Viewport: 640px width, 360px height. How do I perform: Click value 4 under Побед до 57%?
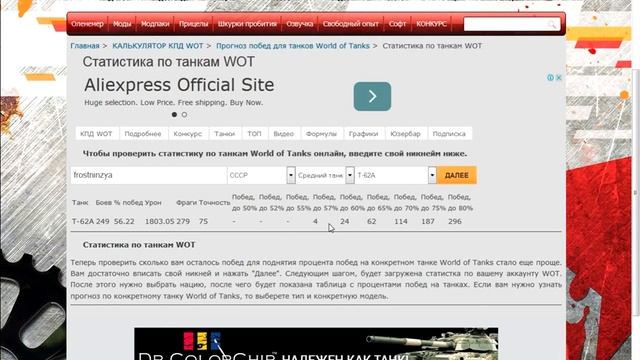[x=315, y=221]
